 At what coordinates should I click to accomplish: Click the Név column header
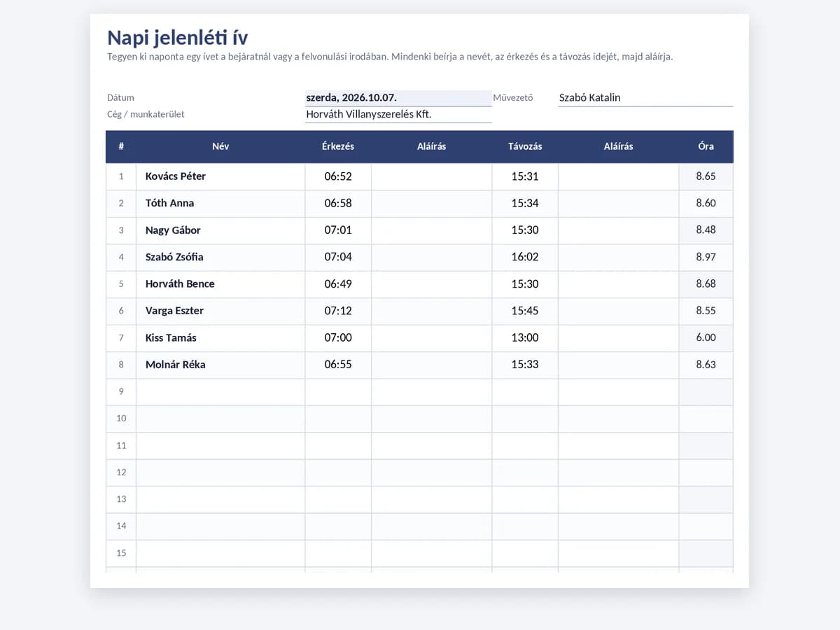click(x=220, y=146)
